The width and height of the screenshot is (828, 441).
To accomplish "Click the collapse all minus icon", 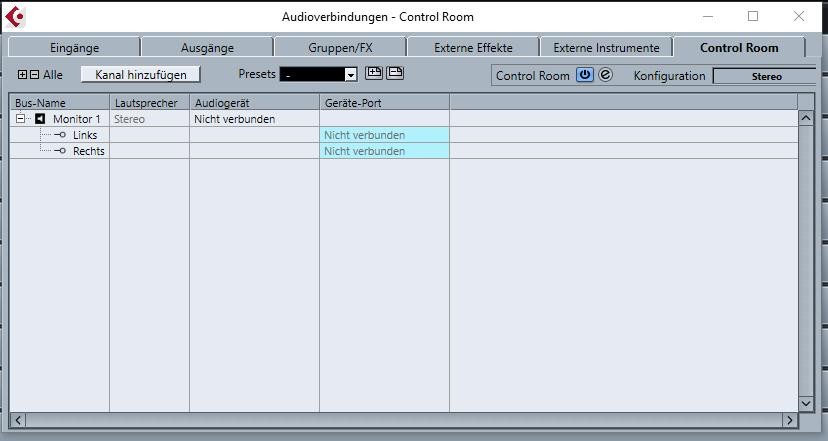I will pos(34,74).
